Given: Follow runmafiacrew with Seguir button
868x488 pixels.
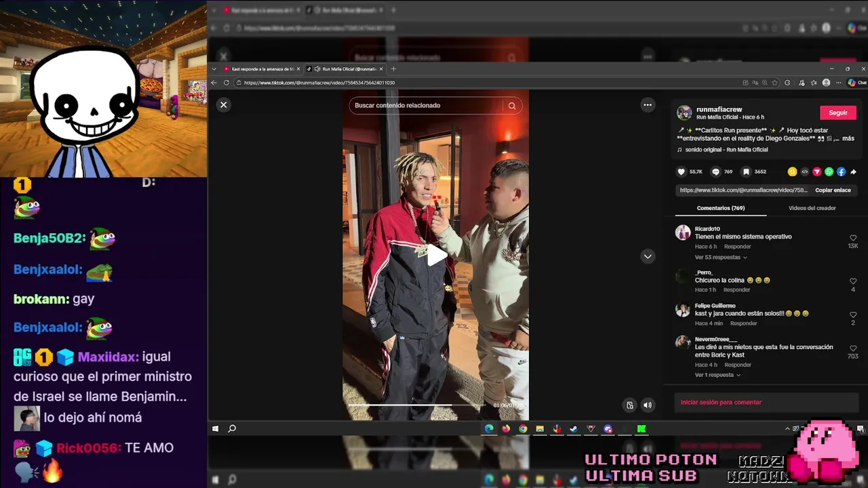Looking at the screenshot, I should [x=838, y=113].
